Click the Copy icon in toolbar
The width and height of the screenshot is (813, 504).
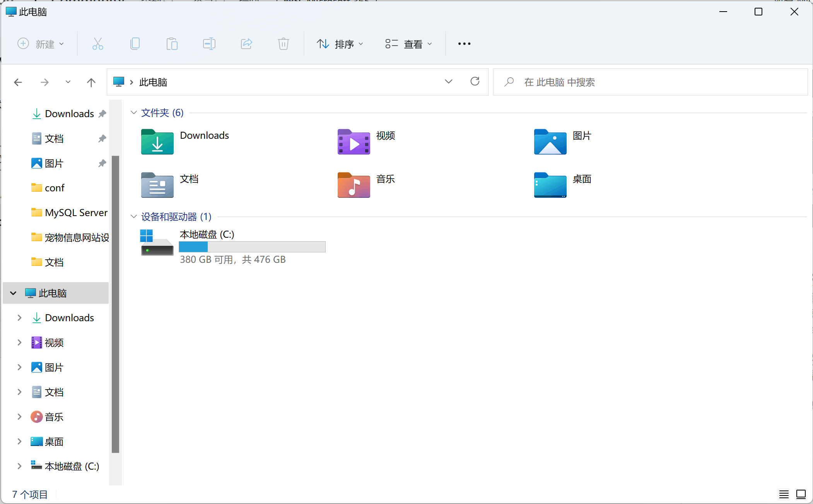click(135, 44)
